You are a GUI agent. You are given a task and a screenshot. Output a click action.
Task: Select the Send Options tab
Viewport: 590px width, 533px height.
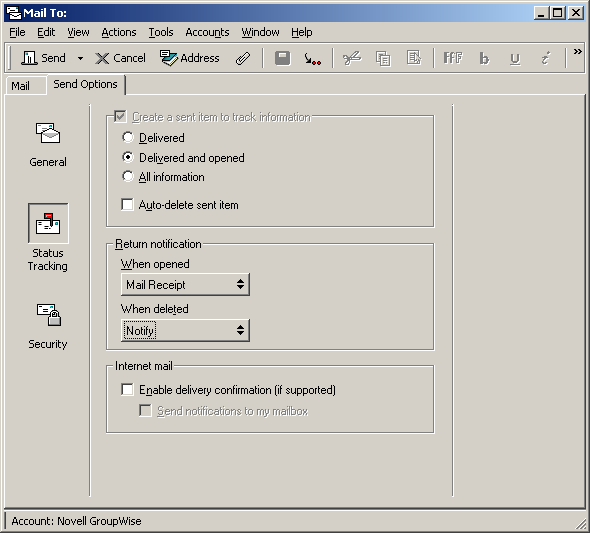tap(85, 84)
